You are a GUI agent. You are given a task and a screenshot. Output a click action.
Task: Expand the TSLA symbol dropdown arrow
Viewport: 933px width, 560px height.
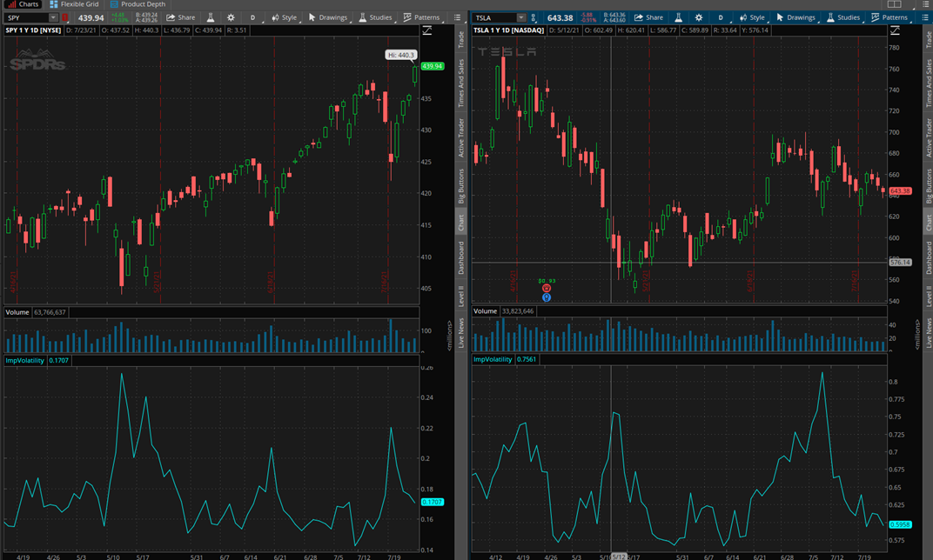coord(521,17)
